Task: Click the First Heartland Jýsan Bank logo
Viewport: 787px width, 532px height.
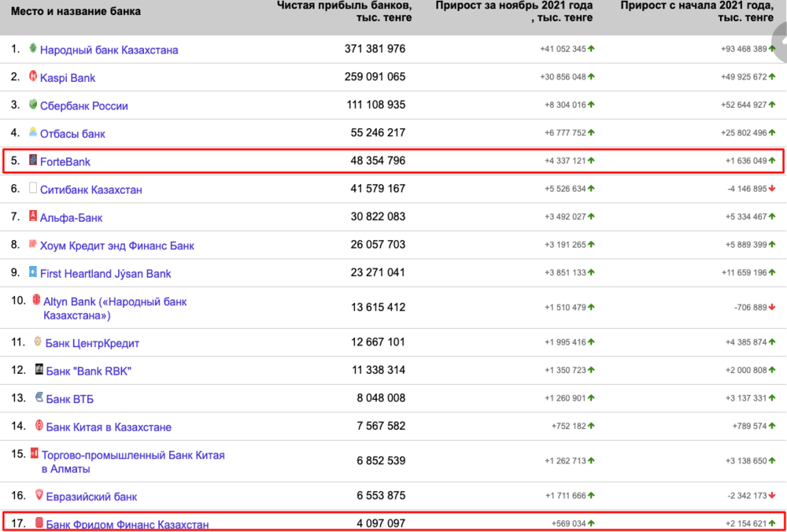Action: [x=33, y=272]
